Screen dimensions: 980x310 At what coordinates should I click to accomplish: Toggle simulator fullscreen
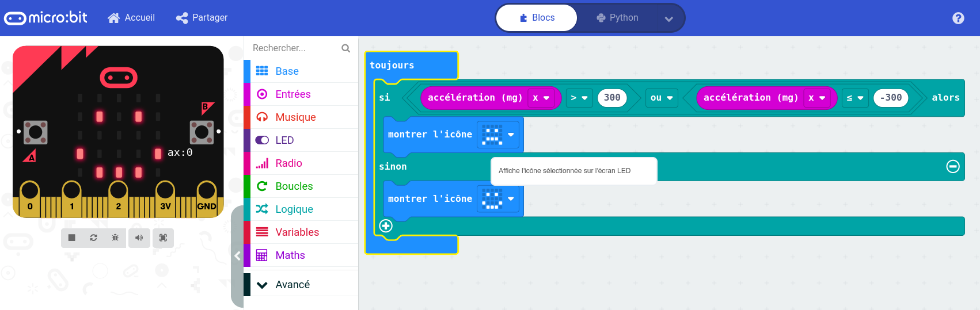point(163,238)
